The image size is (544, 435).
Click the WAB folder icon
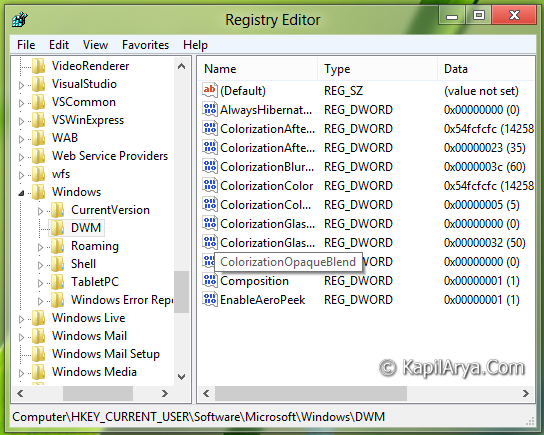(x=39, y=138)
